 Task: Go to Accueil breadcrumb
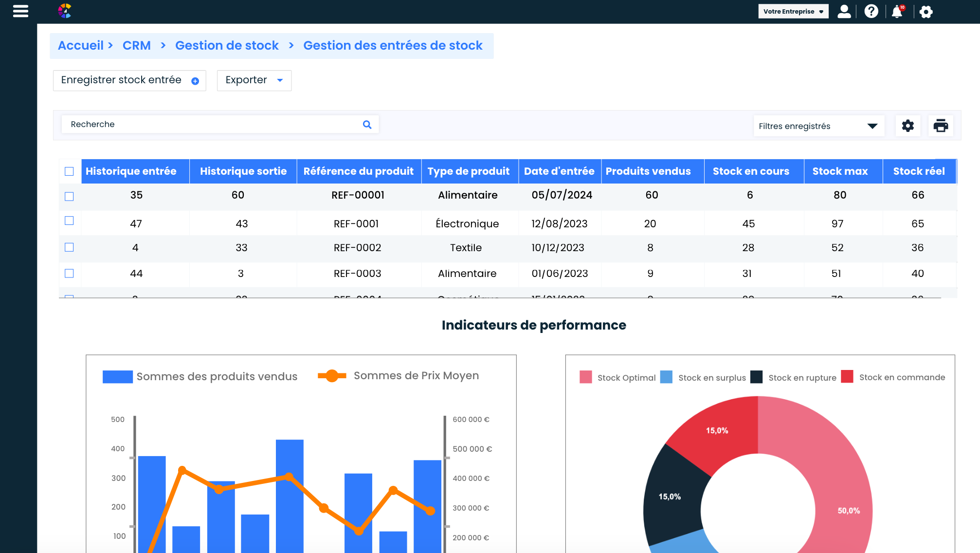coord(81,46)
